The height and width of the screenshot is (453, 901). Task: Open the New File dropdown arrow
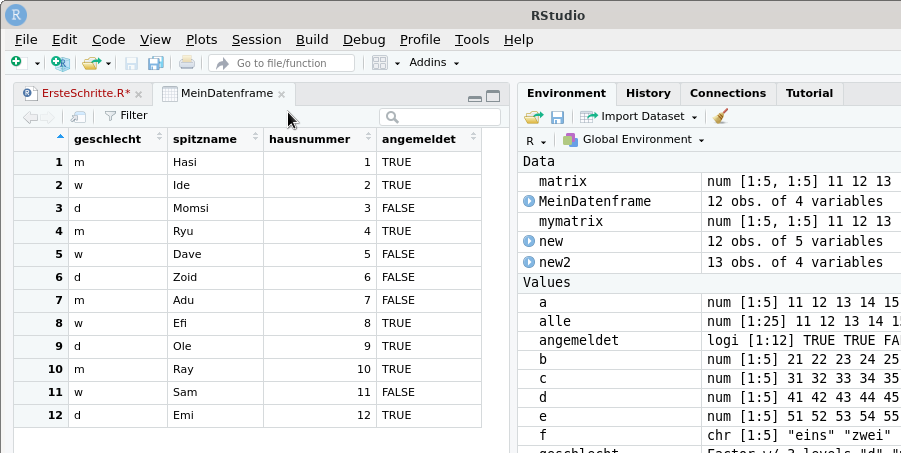[x=37, y=63]
